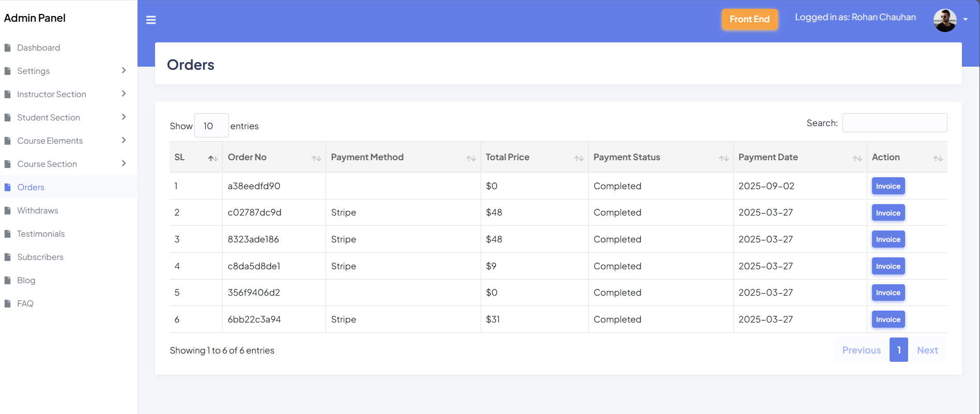Expand Instructor Section chevron
This screenshot has width=980, height=414.
(124, 94)
